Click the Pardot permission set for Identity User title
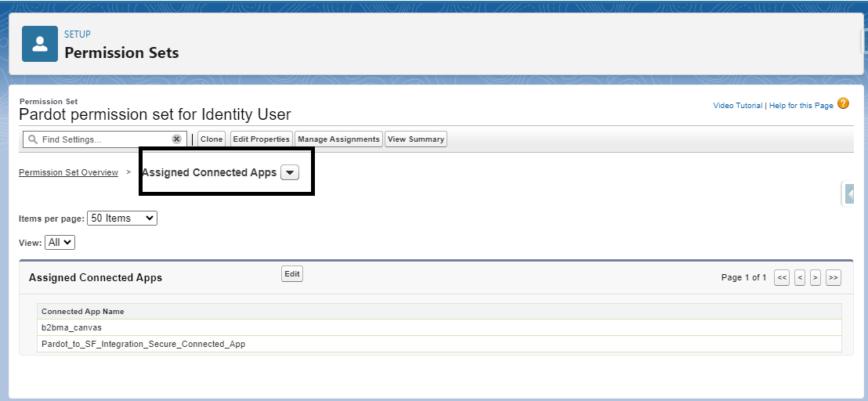The width and height of the screenshot is (868, 401). (155, 114)
